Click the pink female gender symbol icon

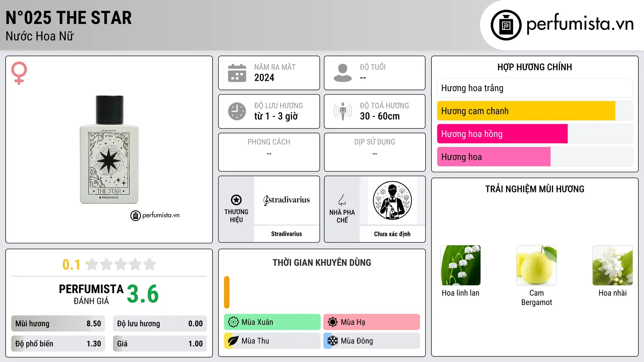[19, 73]
